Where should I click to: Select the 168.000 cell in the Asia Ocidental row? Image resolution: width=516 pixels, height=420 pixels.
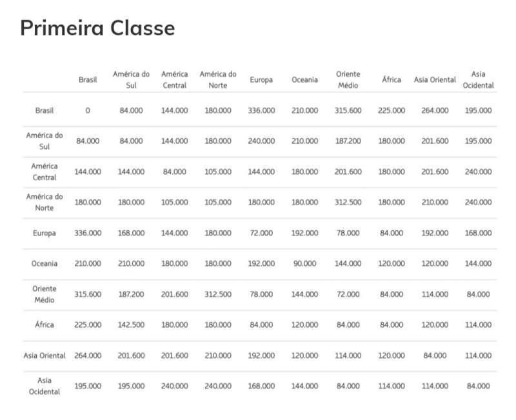click(x=261, y=386)
